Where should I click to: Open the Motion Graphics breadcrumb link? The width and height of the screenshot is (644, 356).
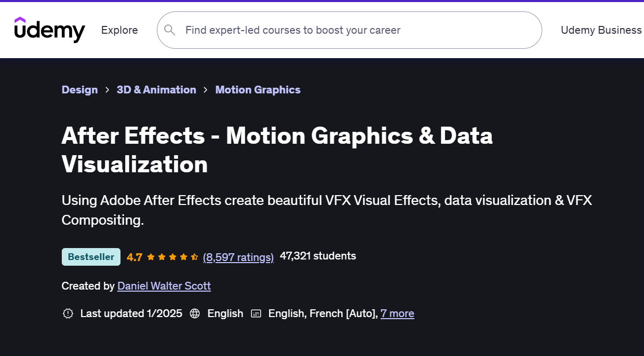tap(258, 90)
